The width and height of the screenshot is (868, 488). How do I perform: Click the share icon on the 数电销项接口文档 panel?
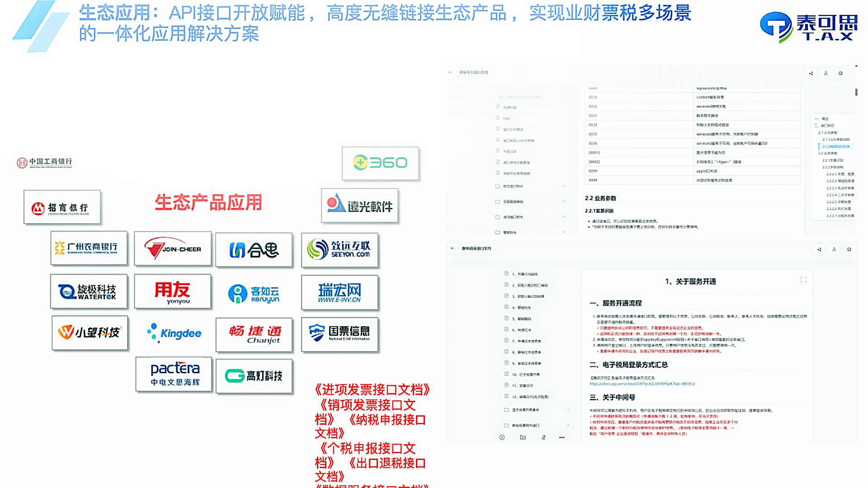(819, 249)
